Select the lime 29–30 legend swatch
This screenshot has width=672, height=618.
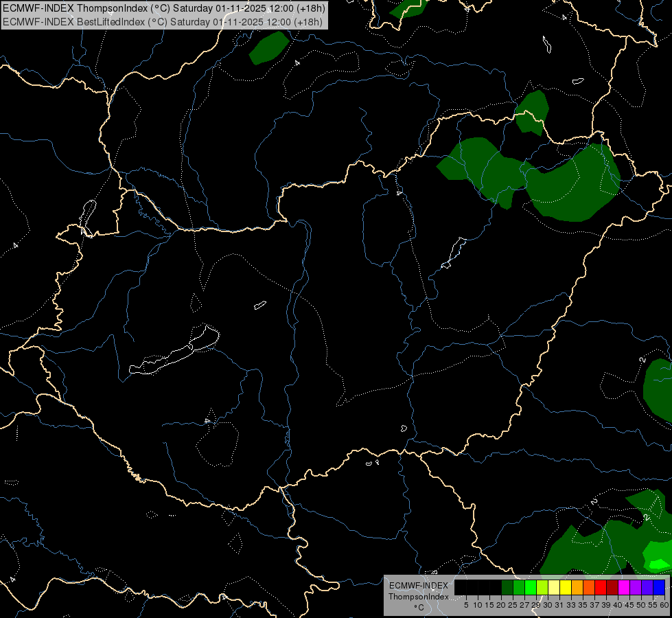[x=542, y=587]
